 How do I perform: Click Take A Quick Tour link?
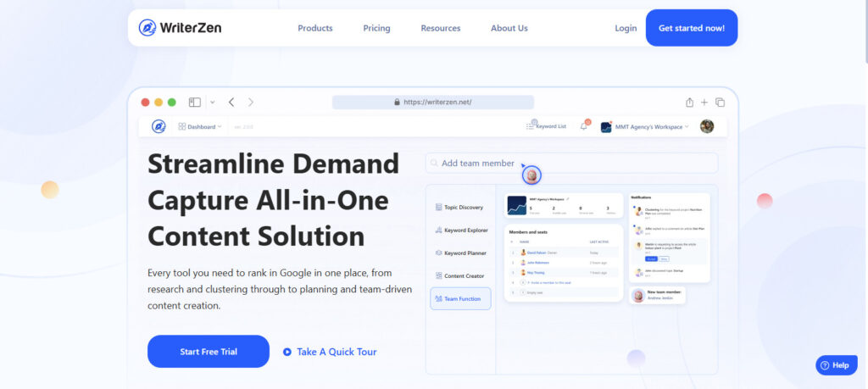[x=330, y=352]
